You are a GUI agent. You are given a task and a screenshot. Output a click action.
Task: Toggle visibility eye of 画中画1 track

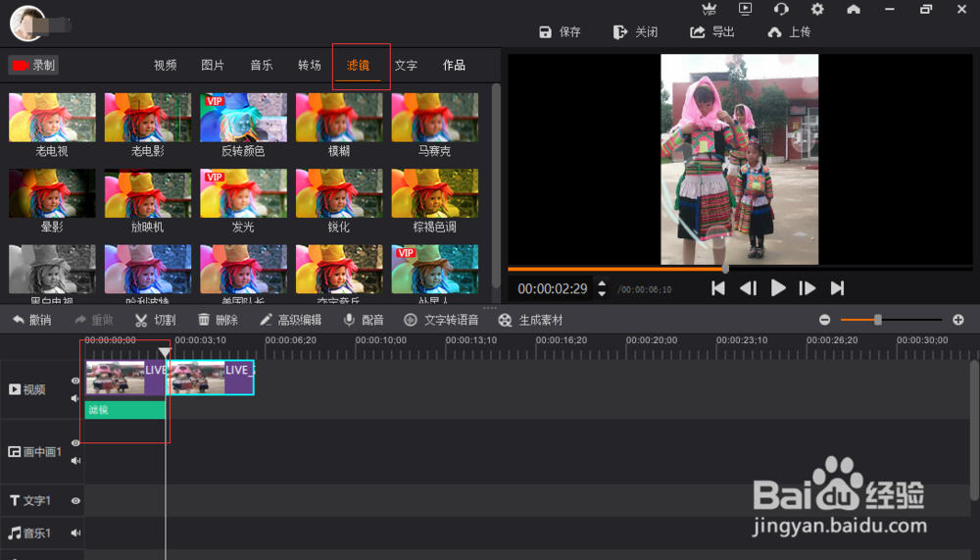tap(75, 443)
